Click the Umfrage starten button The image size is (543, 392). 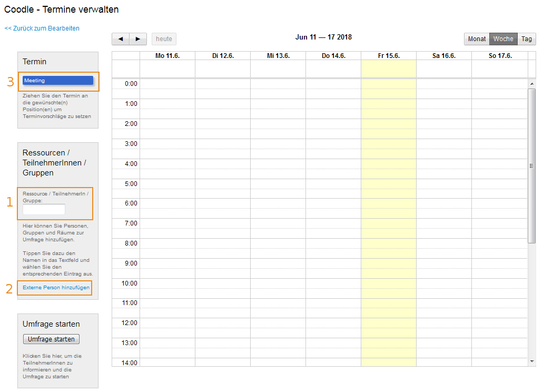pos(51,339)
